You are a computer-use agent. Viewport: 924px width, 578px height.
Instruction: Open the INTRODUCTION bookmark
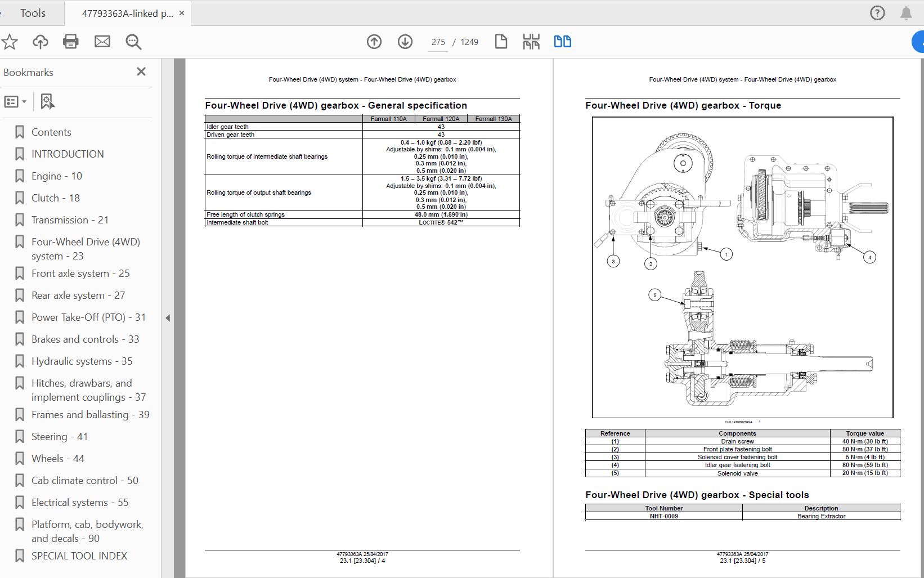pos(68,154)
